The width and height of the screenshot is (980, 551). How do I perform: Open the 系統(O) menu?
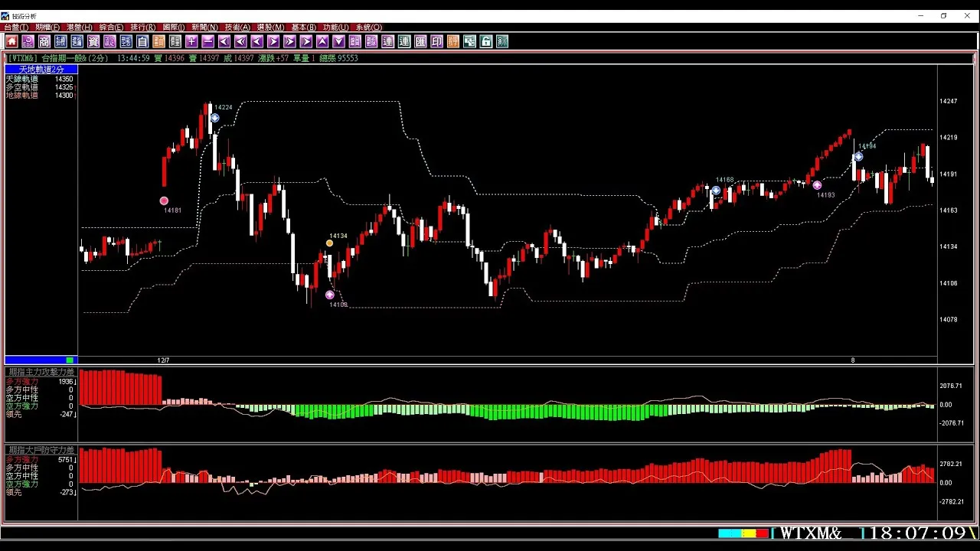coord(369,28)
